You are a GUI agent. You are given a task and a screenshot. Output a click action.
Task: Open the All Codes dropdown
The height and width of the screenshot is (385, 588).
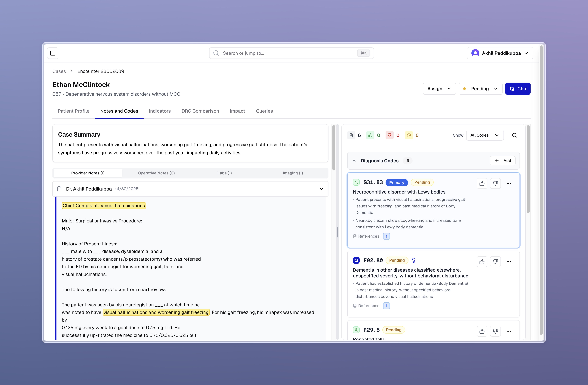click(x=484, y=135)
